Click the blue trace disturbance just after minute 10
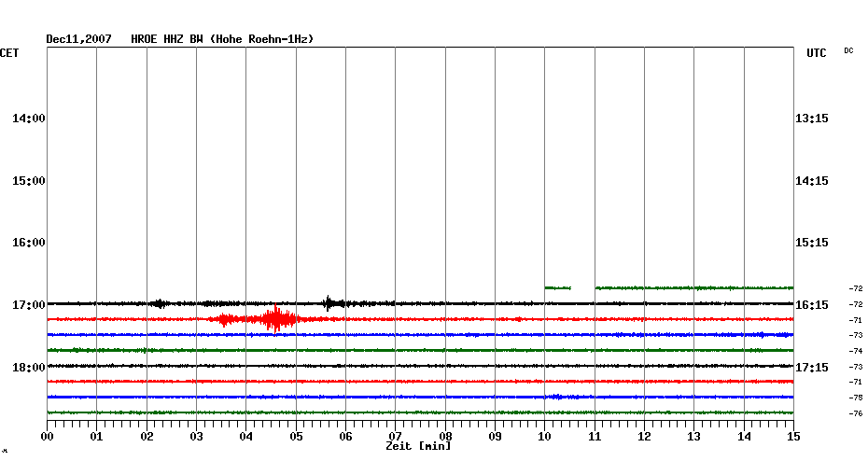This screenshot has height=461, width=868. click(557, 397)
